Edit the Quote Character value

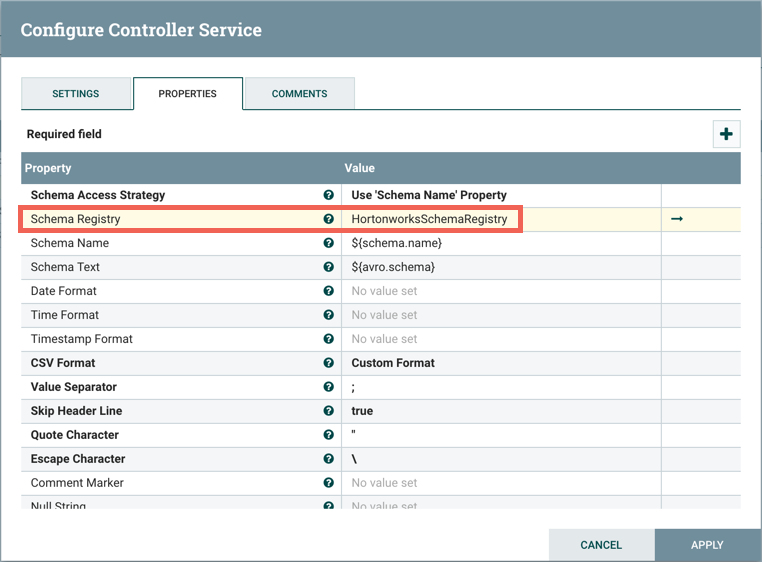pos(501,435)
